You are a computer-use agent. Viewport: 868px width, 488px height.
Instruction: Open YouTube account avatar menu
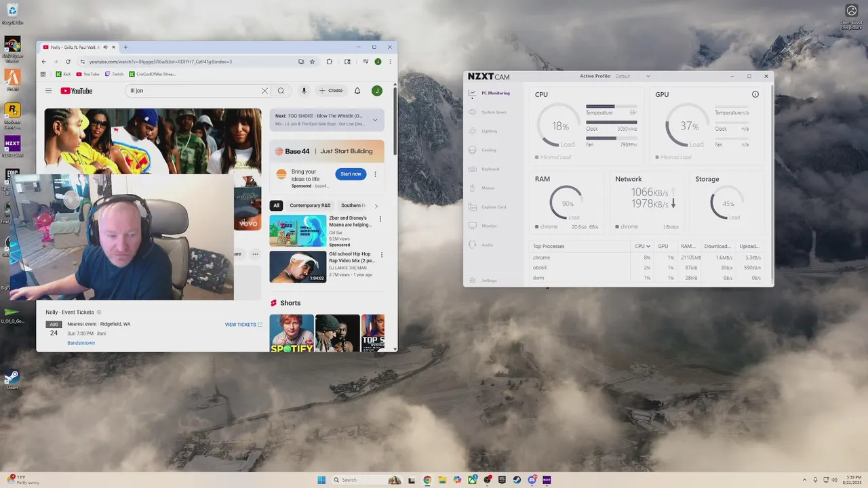point(376,91)
